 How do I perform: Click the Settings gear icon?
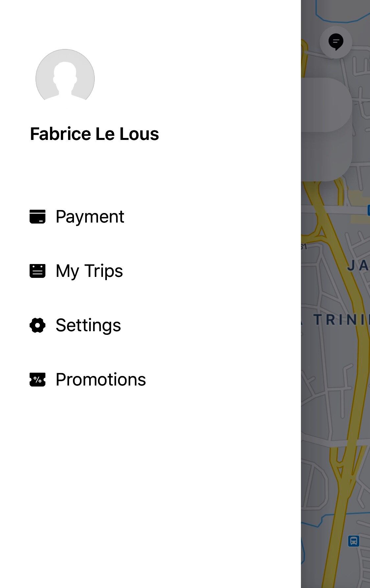(37, 325)
